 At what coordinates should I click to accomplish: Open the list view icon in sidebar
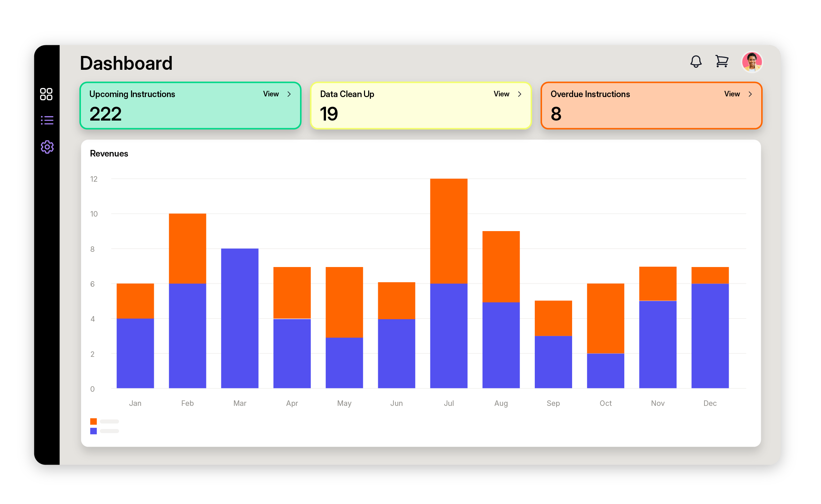click(47, 120)
